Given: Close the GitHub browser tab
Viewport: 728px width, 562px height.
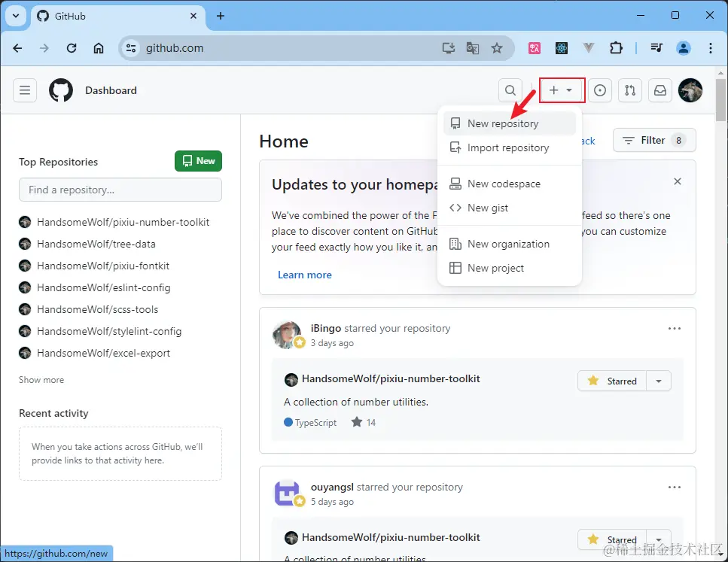Looking at the screenshot, I should (x=193, y=16).
